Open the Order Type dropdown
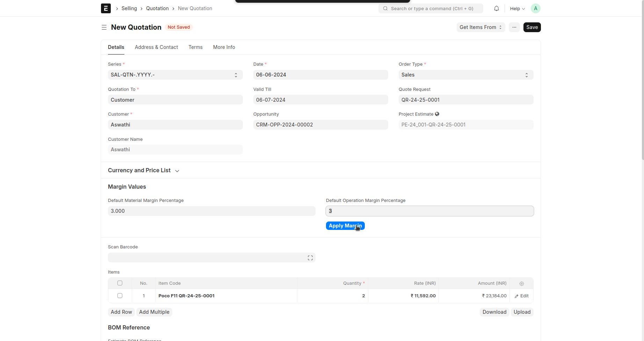Image resolution: width=644 pixels, height=341 pixels. [x=465, y=75]
